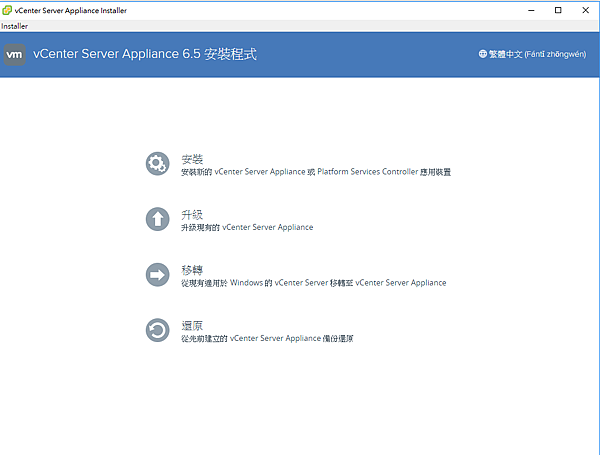
Task: Maximize the installer window
Action: tap(558, 10)
